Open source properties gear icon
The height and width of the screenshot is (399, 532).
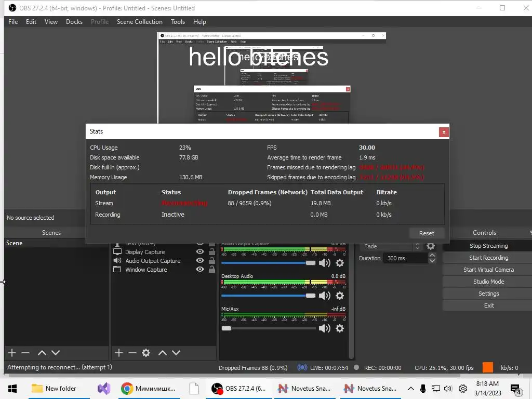click(x=146, y=353)
